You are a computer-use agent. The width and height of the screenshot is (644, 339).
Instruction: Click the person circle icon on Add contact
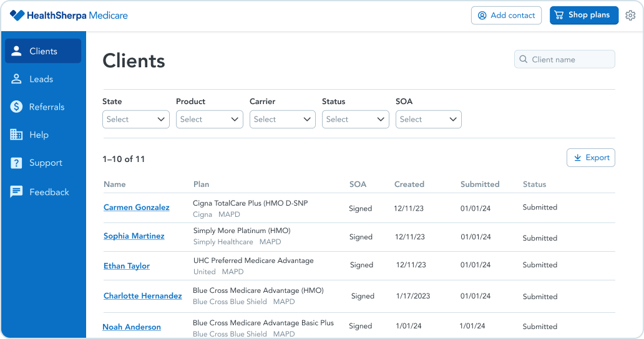pyautogui.click(x=482, y=15)
